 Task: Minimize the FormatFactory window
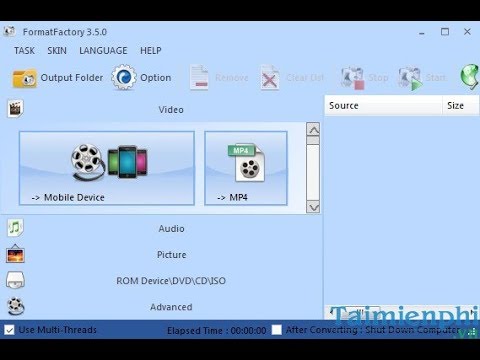coord(422,32)
